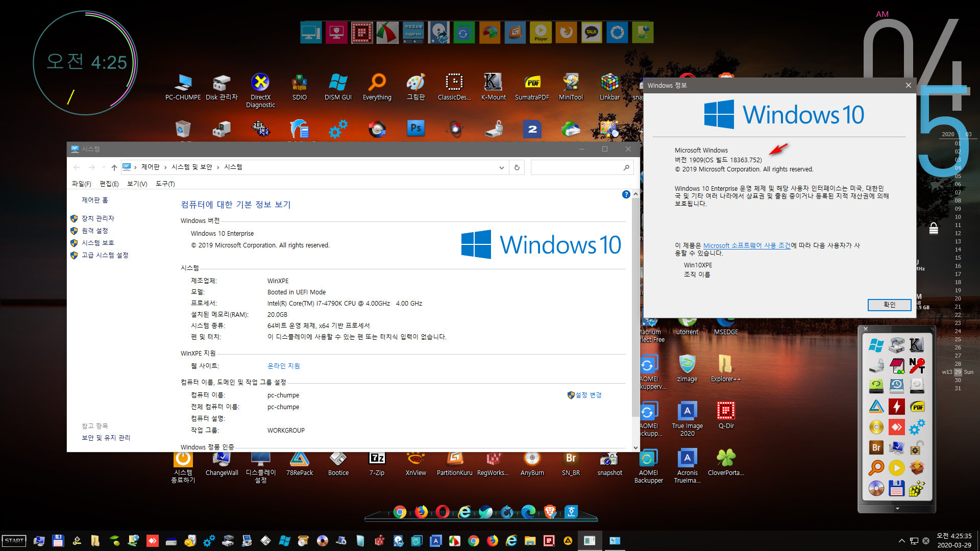Open the 보기(V) menu
Viewport: 980px width, 551px height.
[x=137, y=184]
